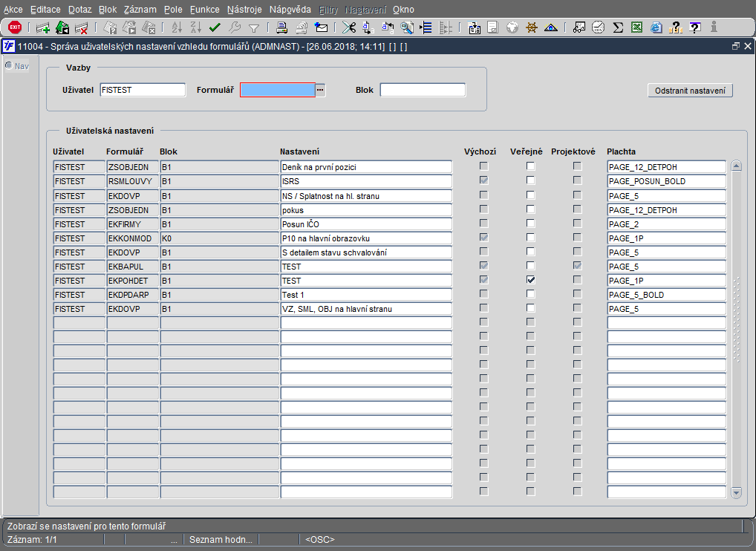
Task: Open the Nástroje menu
Action: click(x=244, y=10)
